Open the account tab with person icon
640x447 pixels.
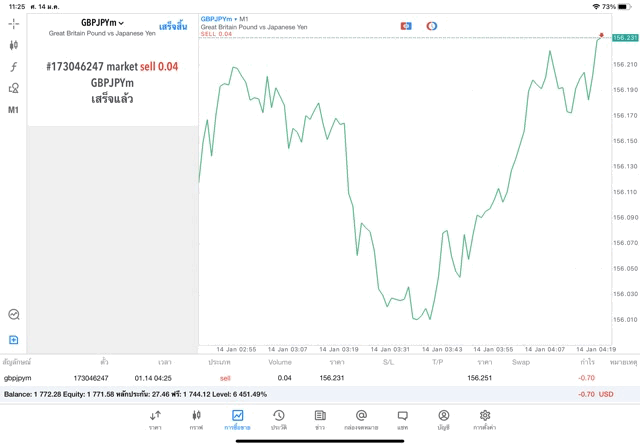tap(444, 420)
